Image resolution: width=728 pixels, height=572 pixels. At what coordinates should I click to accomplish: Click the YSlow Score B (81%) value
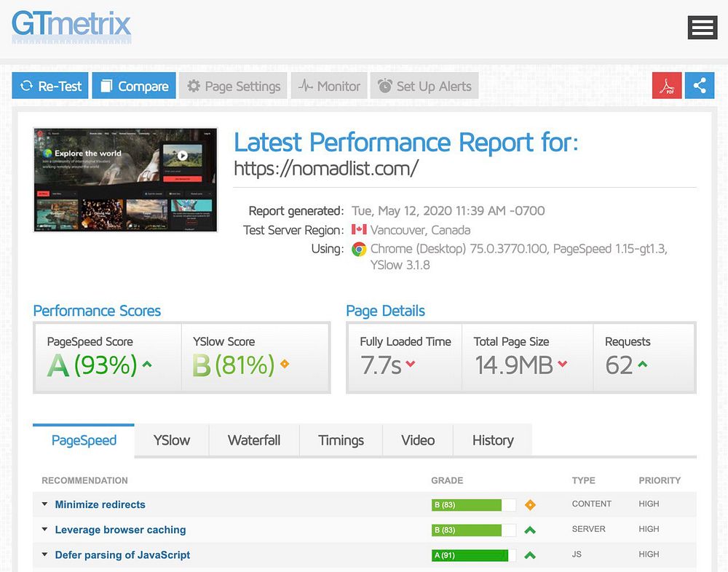[x=234, y=365]
